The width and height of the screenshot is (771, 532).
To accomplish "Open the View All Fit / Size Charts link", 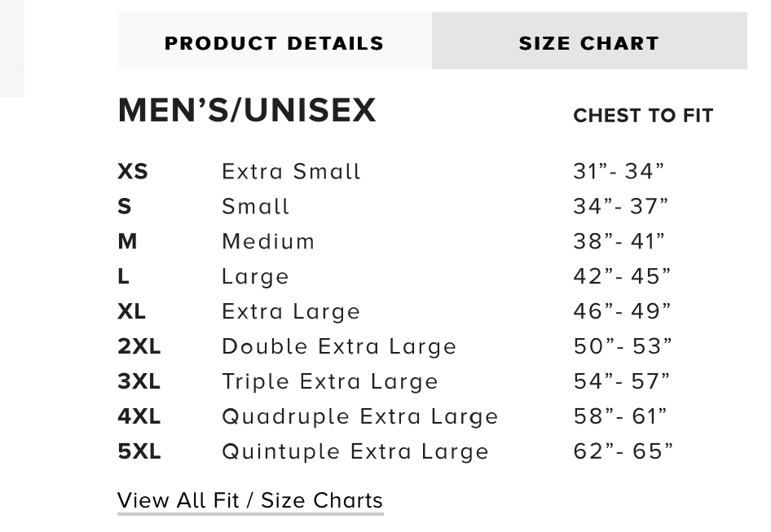I will (249, 500).
